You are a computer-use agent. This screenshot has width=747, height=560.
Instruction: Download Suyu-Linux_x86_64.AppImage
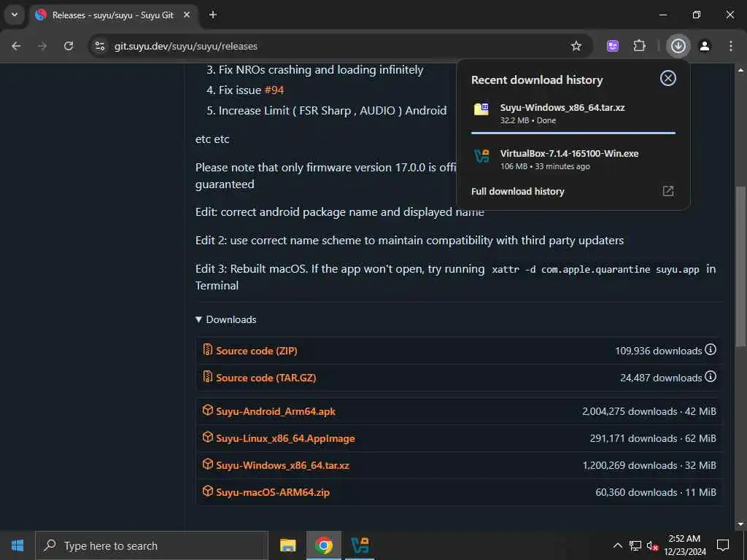[285, 438]
